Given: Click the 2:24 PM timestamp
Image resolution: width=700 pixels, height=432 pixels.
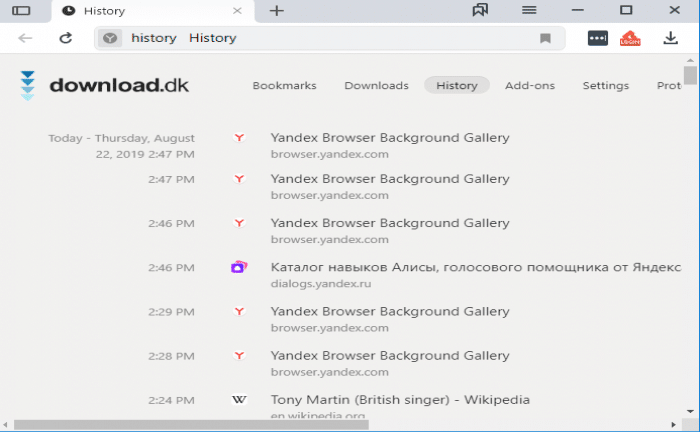Looking at the screenshot, I should click(x=171, y=400).
